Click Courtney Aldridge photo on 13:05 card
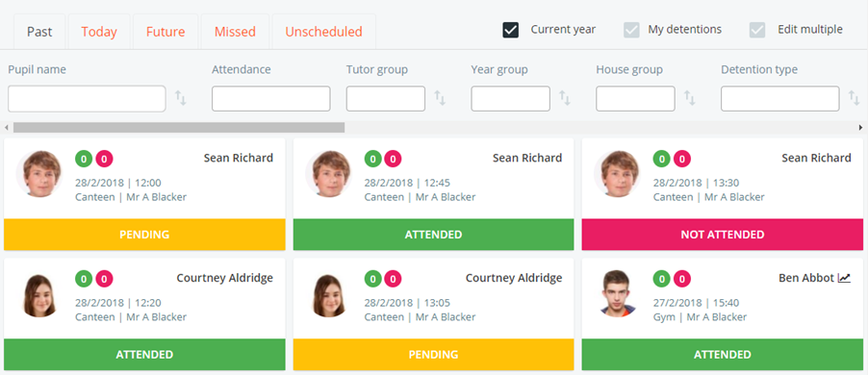The height and width of the screenshot is (375, 868). click(x=329, y=294)
